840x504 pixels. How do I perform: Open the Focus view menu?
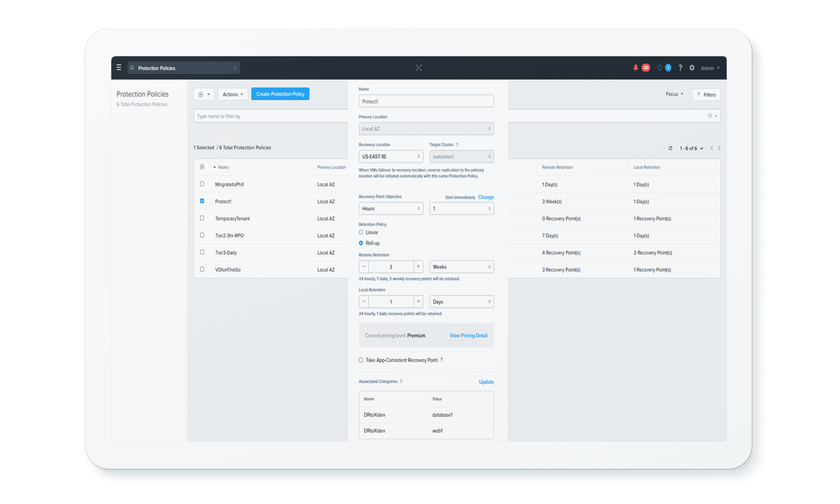click(x=674, y=94)
